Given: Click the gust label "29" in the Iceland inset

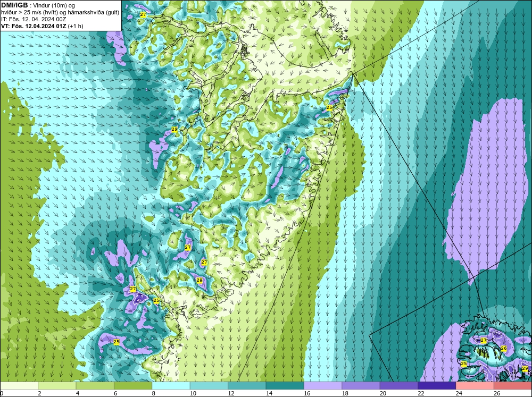Looking at the screenshot, I should [525, 368].
